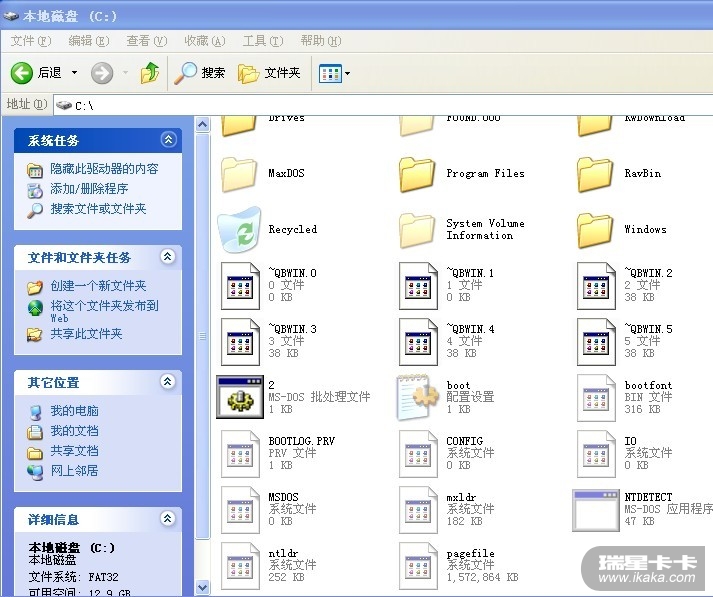Open 我的文档 in other places
Viewport: 713px width, 597px height.
[x=74, y=431]
